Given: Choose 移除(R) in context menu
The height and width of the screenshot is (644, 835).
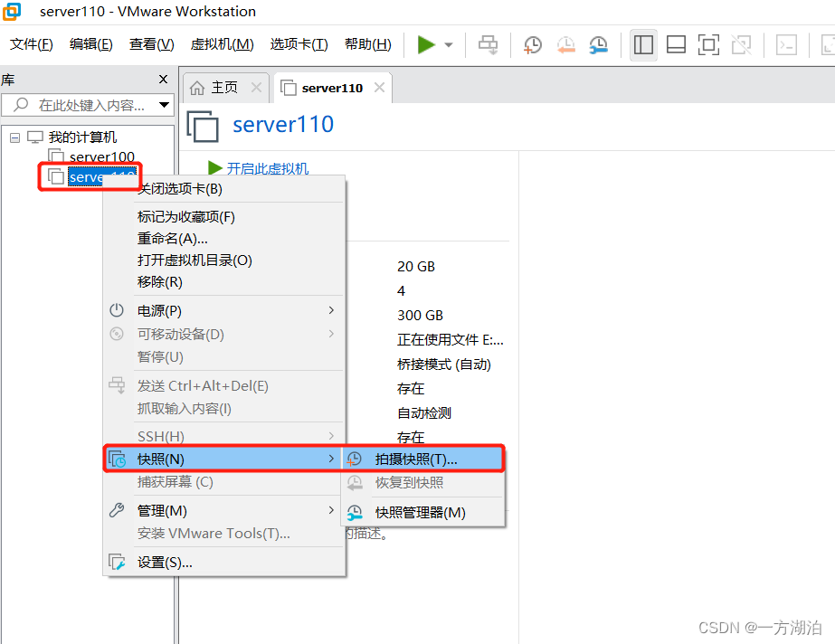Looking at the screenshot, I should coord(224,281).
